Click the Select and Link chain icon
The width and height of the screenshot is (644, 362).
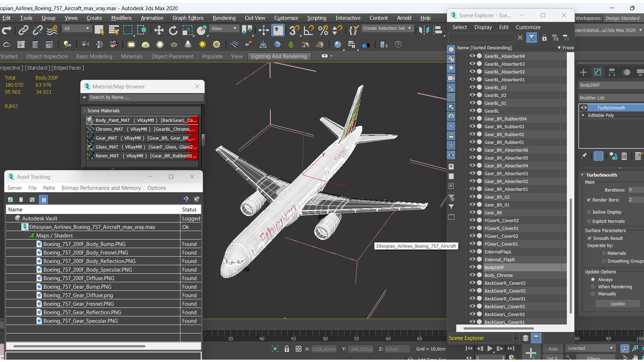23,31
